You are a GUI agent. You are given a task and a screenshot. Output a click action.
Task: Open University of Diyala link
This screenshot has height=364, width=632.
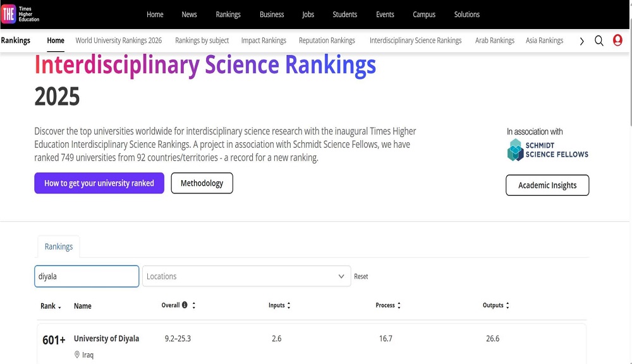[x=106, y=339]
